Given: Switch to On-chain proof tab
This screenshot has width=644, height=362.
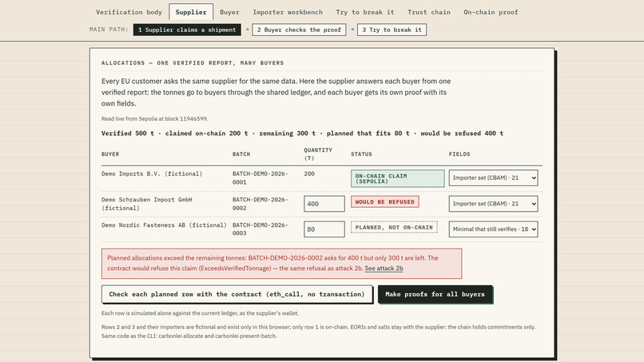Looking at the screenshot, I should 491,12.
